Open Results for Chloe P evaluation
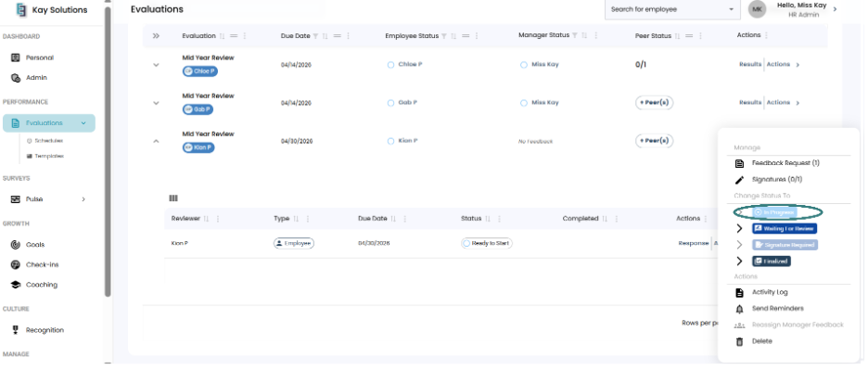Screen dimensions: 868x370 coord(750,64)
